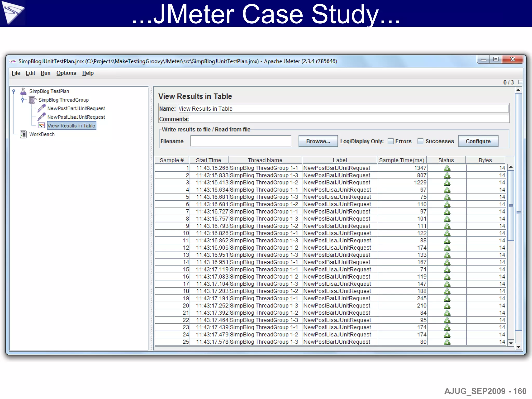The image size is (532, 399).
Task: Click the success status icon for sample 4
Action: [x=447, y=190]
